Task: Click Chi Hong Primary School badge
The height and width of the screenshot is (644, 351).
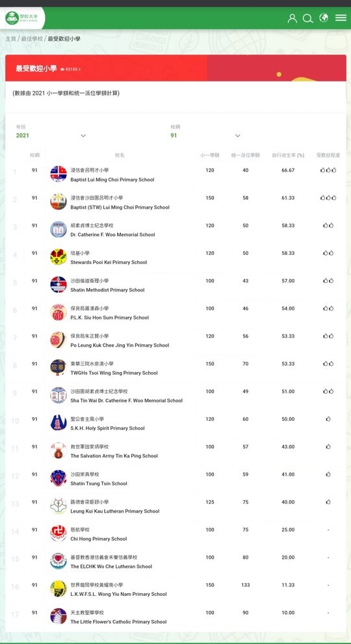Action: (x=58, y=533)
